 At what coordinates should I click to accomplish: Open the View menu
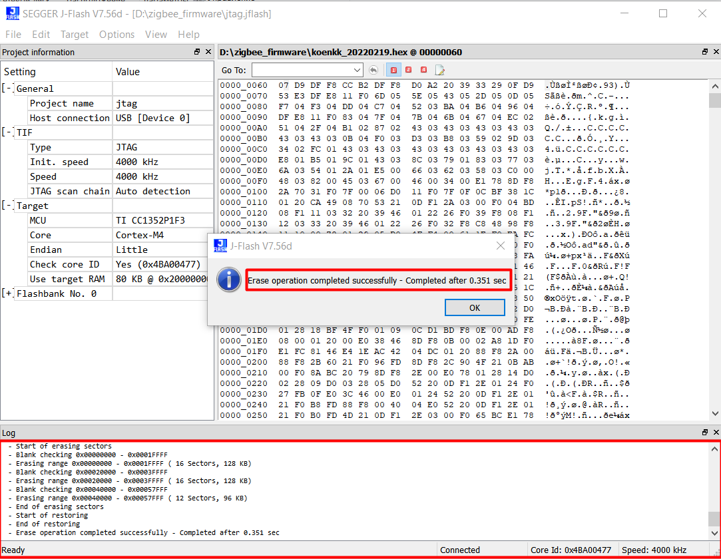point(156,34)
